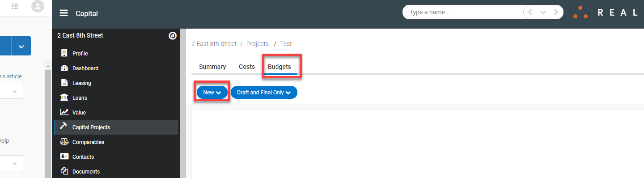Go to next result with right arrow
This screenshot has width=644, height=178.
[556, 13]
